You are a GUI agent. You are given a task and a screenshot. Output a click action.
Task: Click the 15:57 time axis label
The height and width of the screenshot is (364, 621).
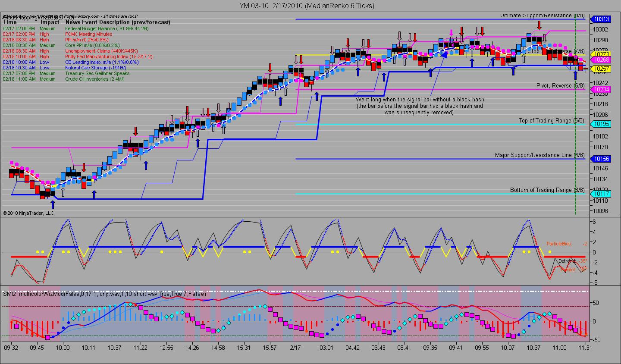(270, 347)
